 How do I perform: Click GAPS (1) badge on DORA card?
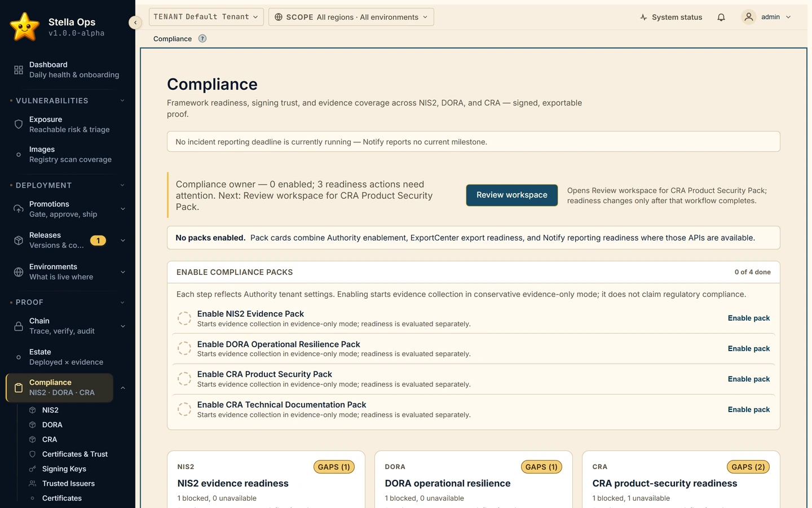541,467
